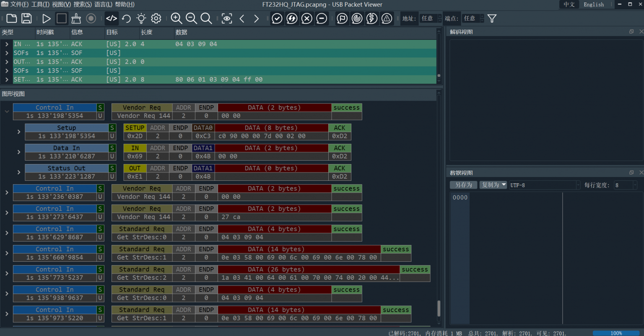The height and width of the screenshot is (336, 644).
Task: Click the light bulb theme icon
Action: tap(141, 18)
